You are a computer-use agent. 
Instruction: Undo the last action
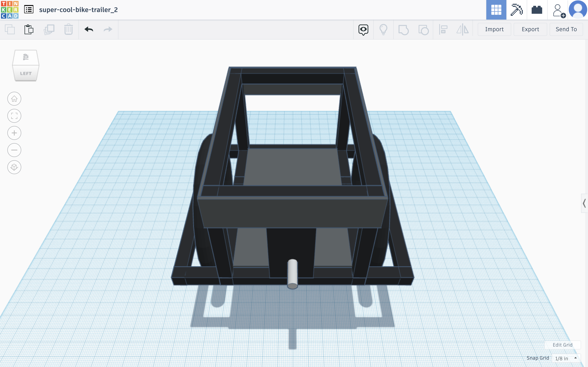[89, 29]
